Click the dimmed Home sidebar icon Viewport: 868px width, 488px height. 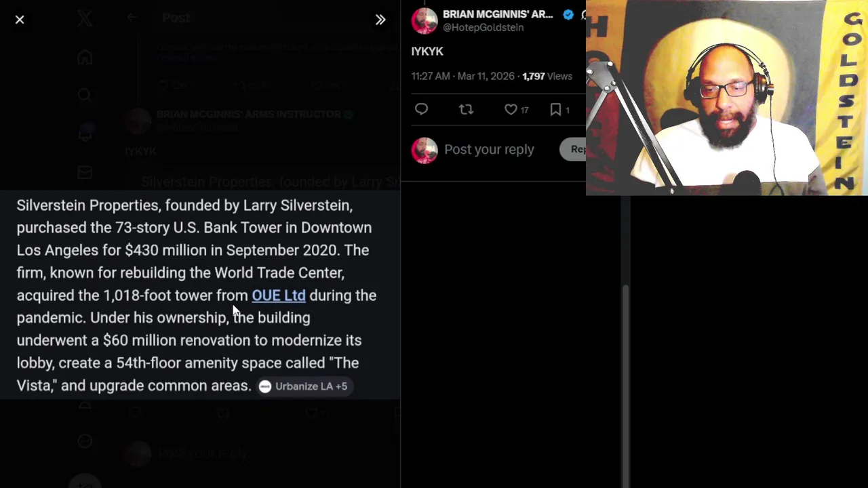[x=85, y=58]
